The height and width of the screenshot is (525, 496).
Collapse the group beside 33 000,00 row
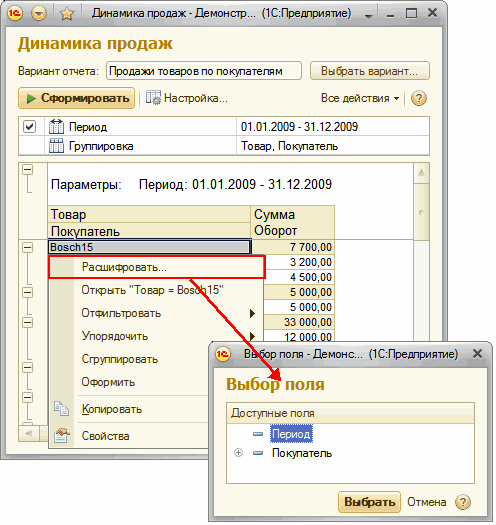pos(27,322)
